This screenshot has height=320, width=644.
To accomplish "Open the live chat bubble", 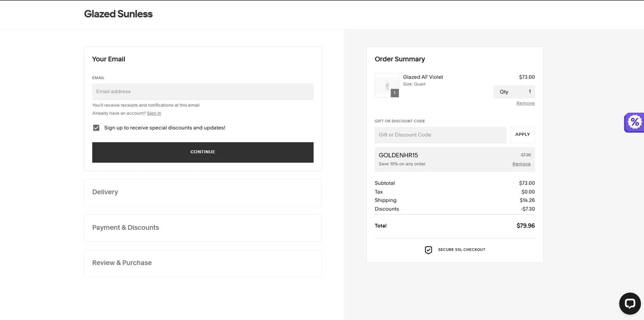I will tap(630, 304).
